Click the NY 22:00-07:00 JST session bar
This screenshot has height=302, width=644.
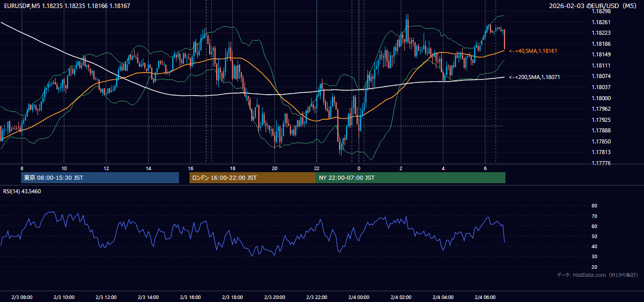point(411,178)
